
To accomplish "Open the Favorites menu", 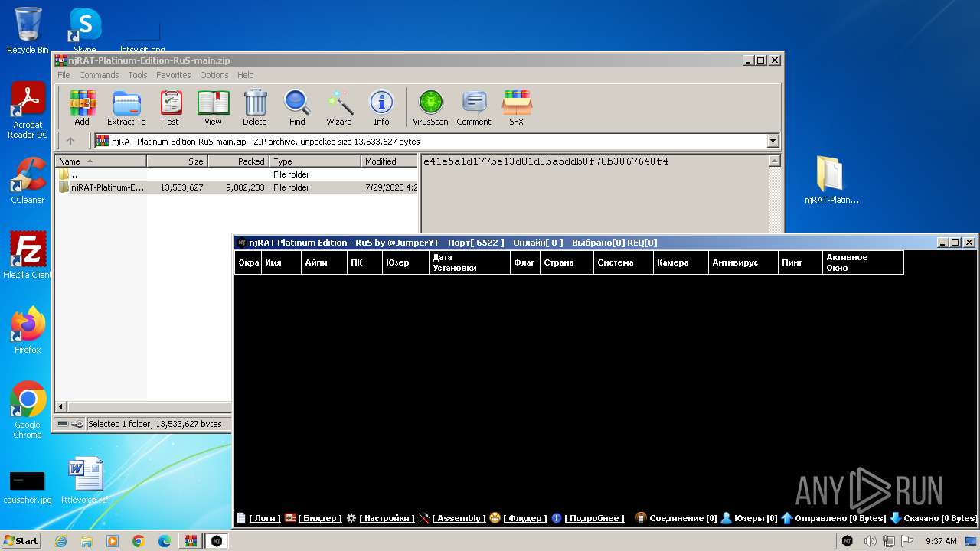I will point(174,75).
